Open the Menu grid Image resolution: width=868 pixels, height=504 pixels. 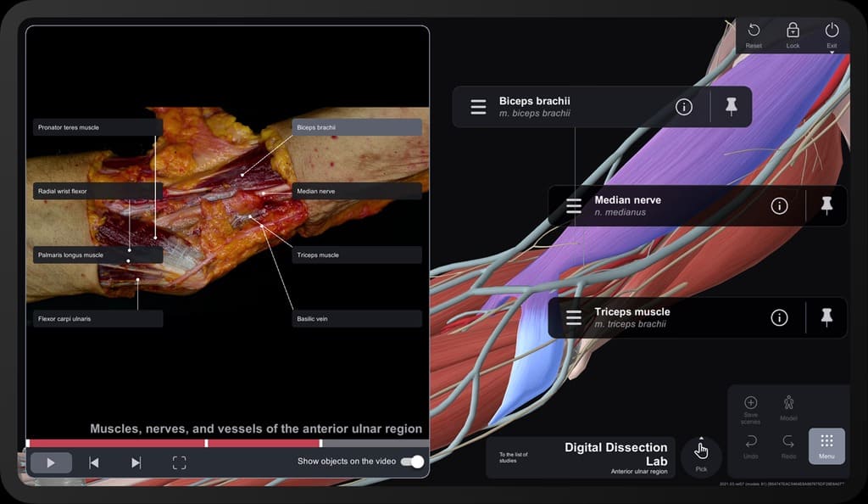pos(826,445)
